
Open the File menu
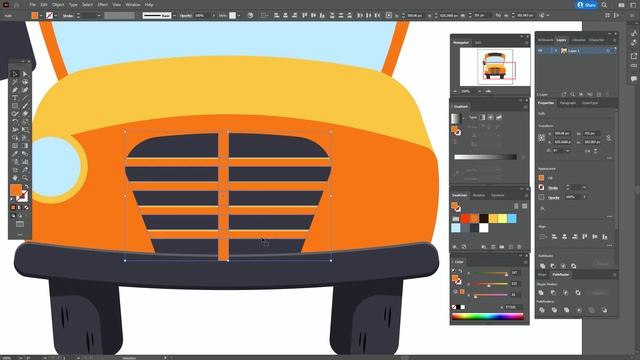[32, 5]
